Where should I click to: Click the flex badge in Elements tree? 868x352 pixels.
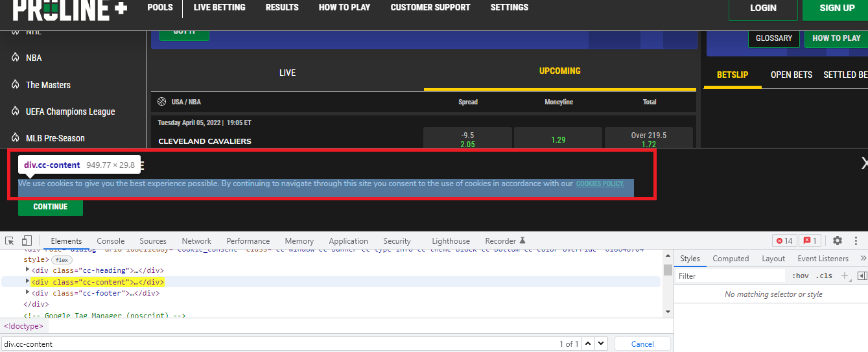[62, 259]
